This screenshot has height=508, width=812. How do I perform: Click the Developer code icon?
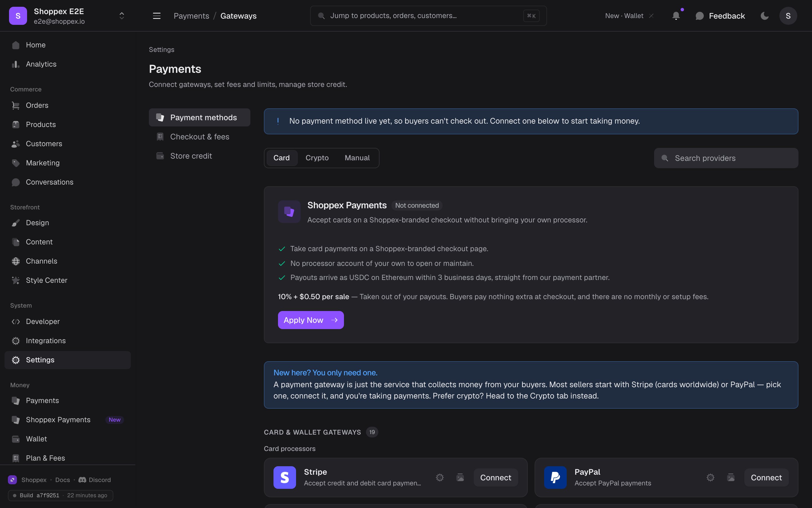(16, 321)
